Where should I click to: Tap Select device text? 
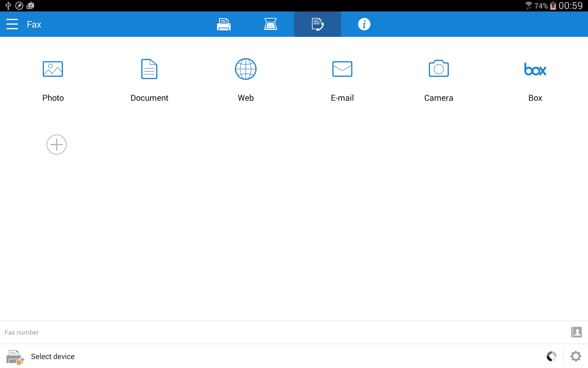53,356
